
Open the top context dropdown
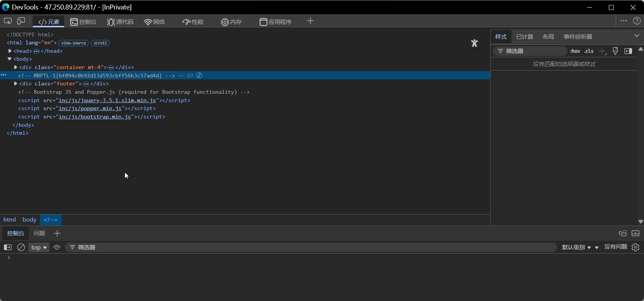(39, 247)
